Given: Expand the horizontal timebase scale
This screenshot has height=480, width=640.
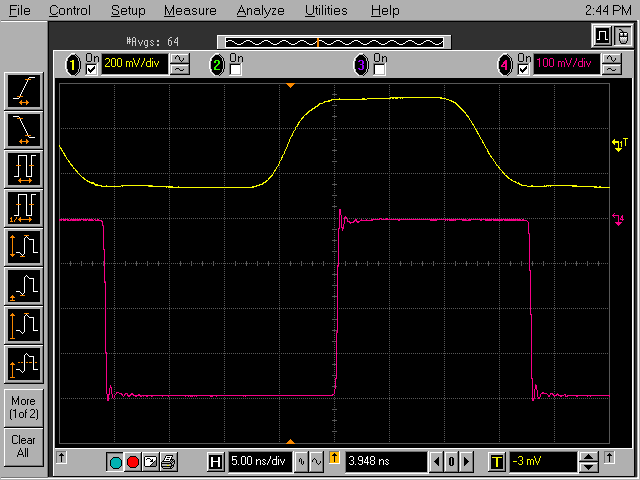Looking at the screenshot, I should [x=316, y=462].
